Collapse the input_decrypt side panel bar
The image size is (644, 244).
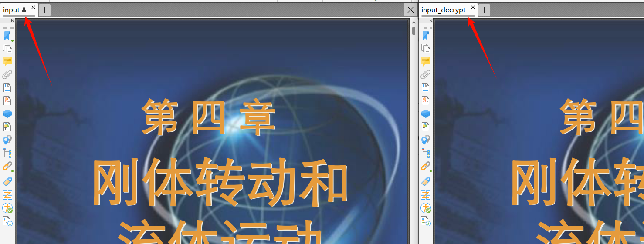pos(430,20)
